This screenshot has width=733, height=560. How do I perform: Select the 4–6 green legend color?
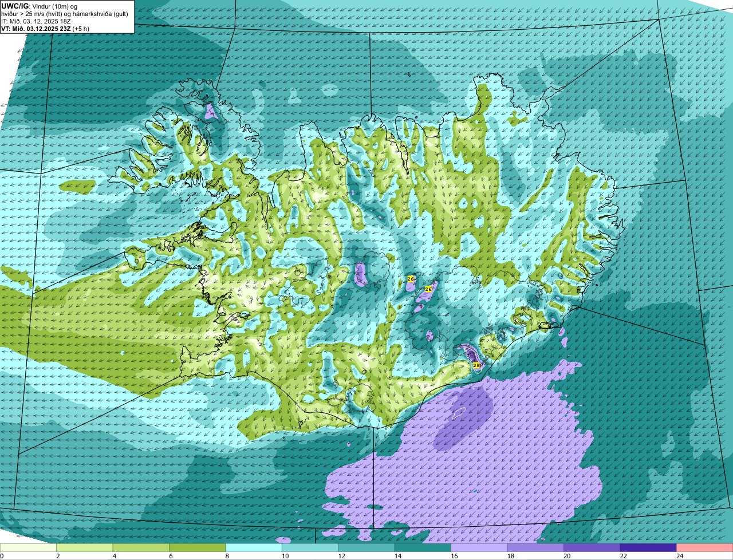[x=141, y=548]
